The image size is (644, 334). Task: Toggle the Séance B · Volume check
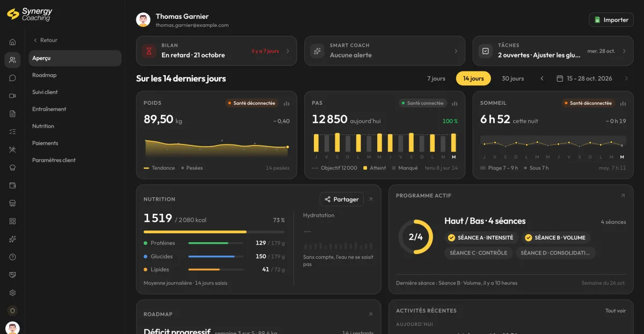(528, 237)
